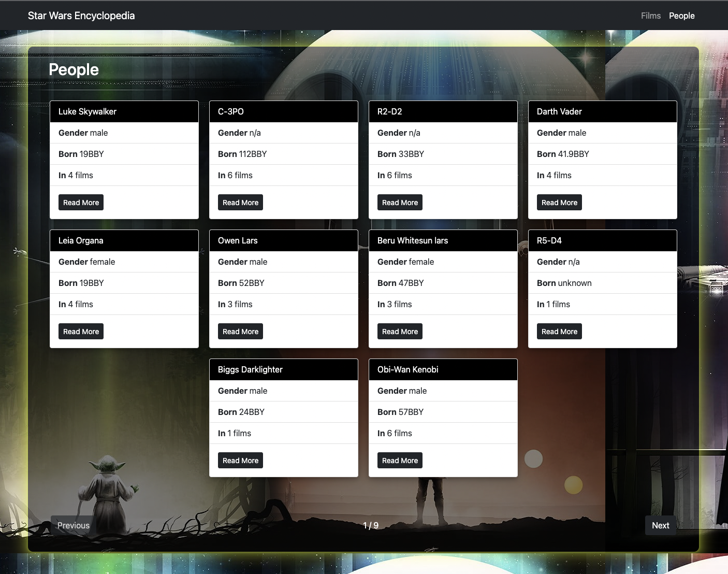Click the Previous page button
Screen dimensions: 728x574
pyautogui.click(x=74, y=525)
